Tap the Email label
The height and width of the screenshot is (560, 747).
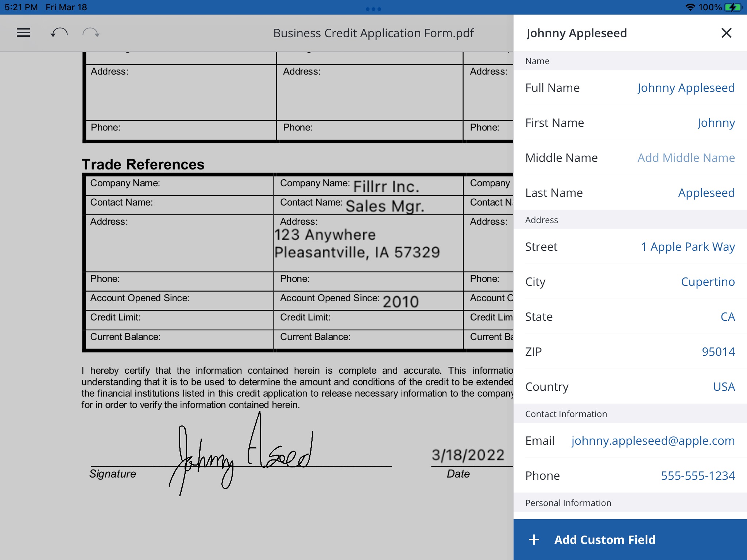coord(540,441)
